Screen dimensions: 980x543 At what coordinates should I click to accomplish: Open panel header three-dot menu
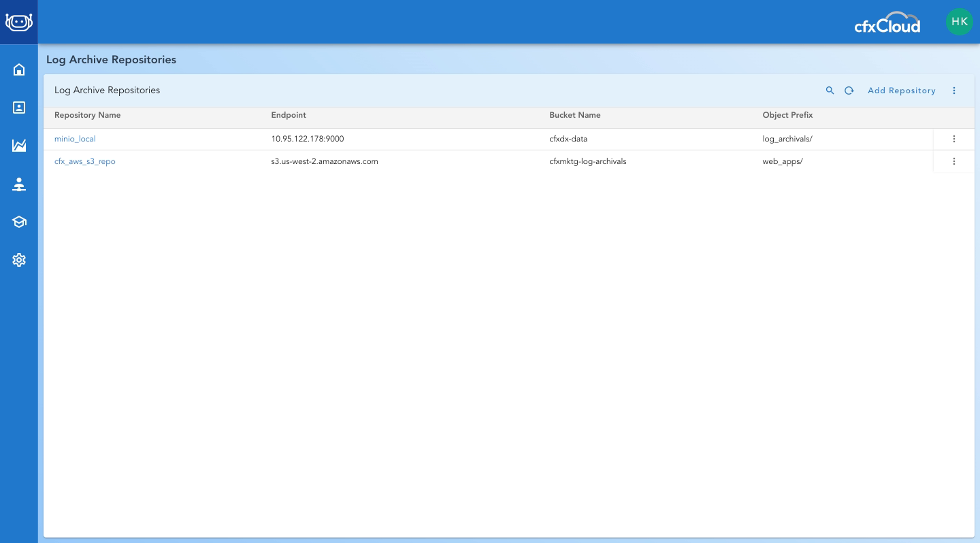tap(954, 90)
